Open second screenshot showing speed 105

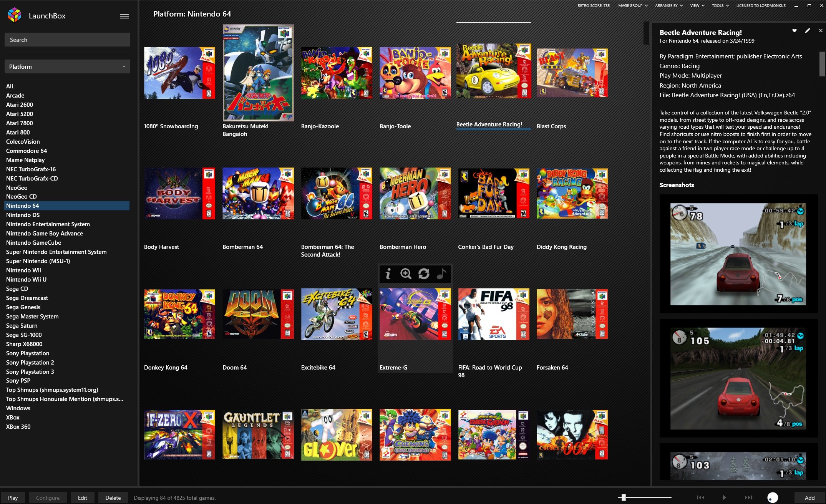pyautogui.click(x=738, y=378)
